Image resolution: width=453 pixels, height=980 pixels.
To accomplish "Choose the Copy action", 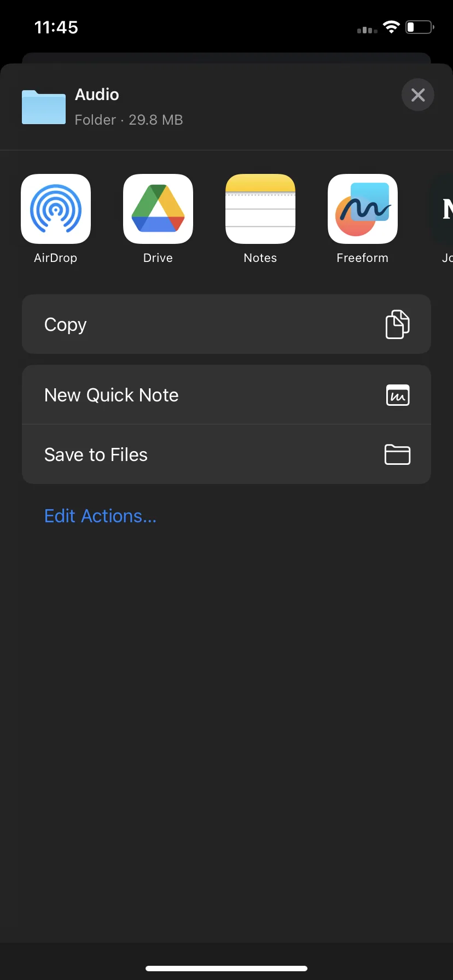I will 226,324.
